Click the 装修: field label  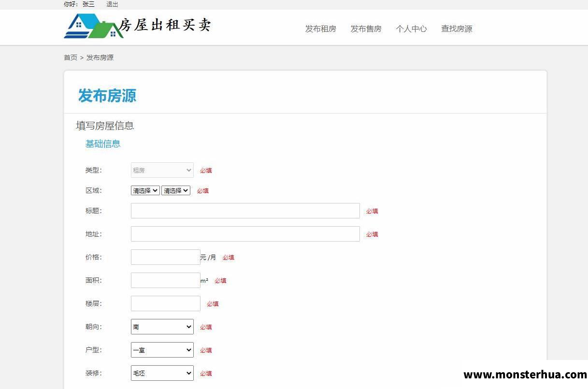tap(94, 373)
